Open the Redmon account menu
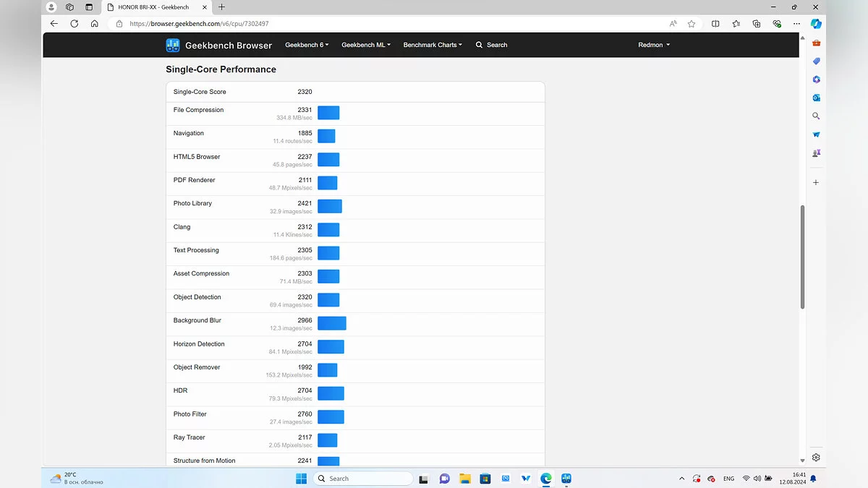The height and width of the screenshot is (488, 868). click(654, 45)
